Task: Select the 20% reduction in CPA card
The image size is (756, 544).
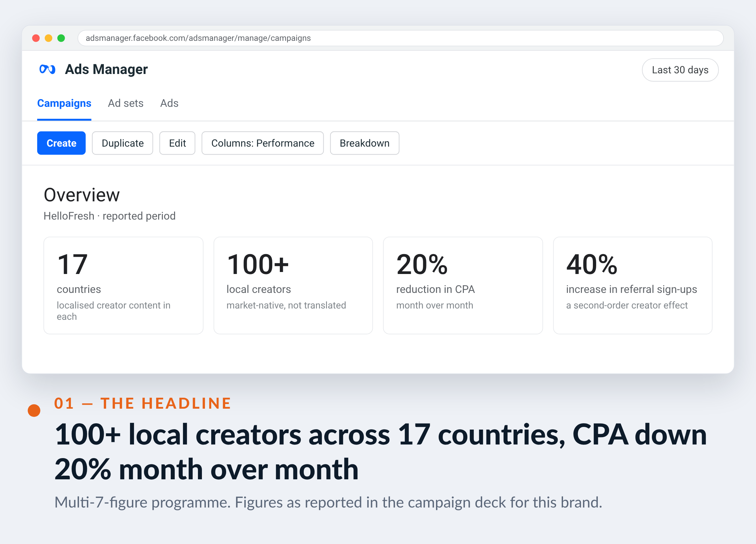Action: point(463,286)
